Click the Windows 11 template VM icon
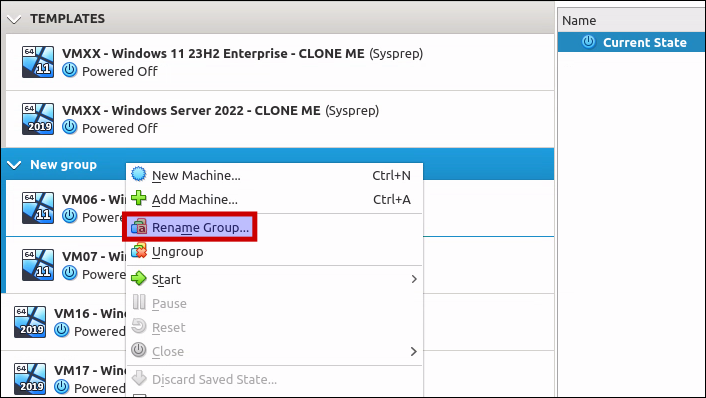706x398 pixels. click(38, 62)
